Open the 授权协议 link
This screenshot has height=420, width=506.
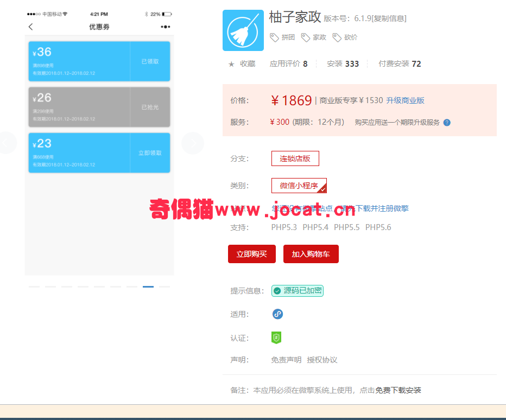(322, 360)
